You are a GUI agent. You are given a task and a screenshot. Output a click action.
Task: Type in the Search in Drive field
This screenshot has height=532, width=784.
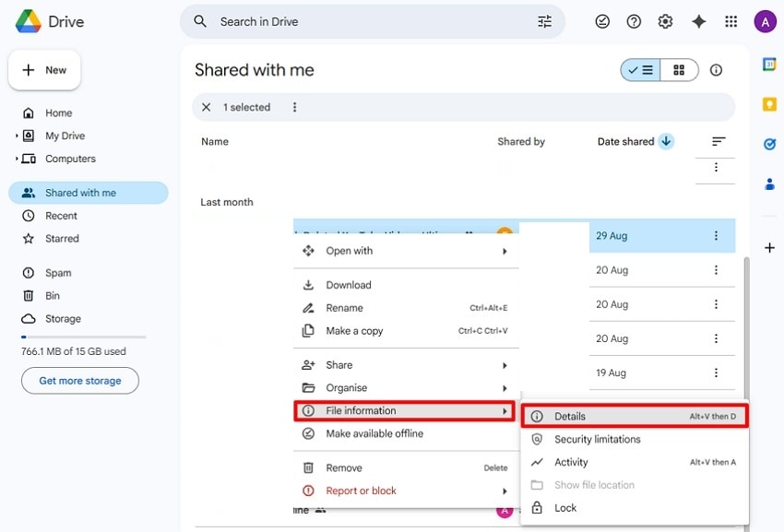pyautogui.click(x=369, y=21)
